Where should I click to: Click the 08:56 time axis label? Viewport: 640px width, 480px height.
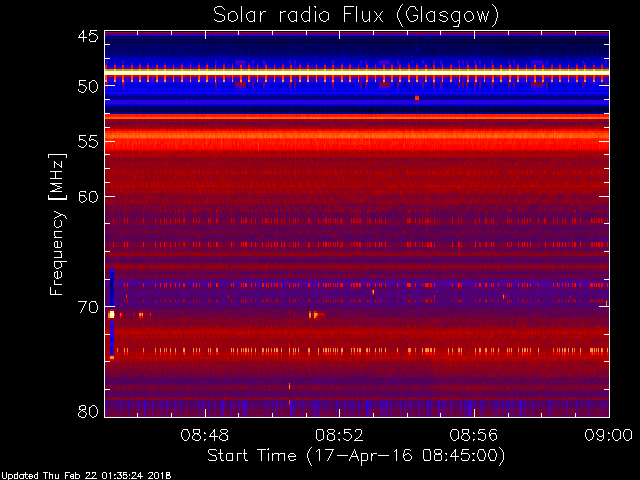pyautogui.click(x=473, y=435)
